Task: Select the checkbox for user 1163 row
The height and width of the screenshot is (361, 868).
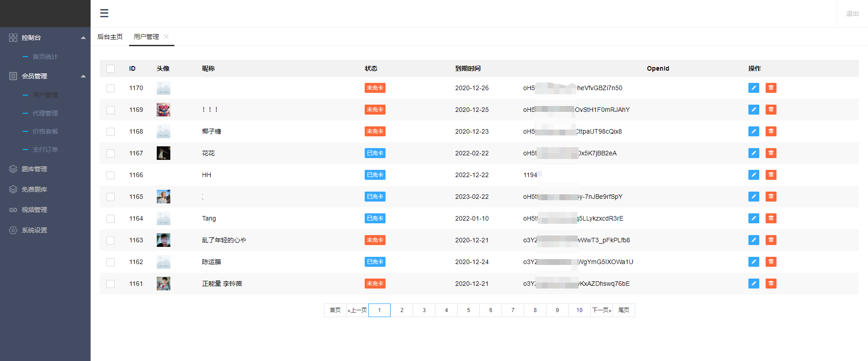Action: (x=111, y=241)
